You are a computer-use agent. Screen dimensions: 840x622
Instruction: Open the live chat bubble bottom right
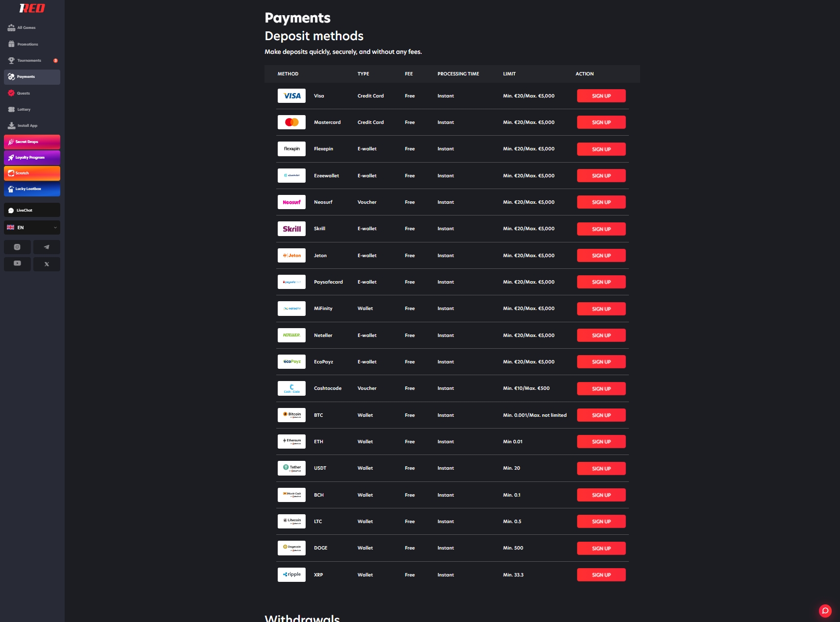click(x=826, y=611)
